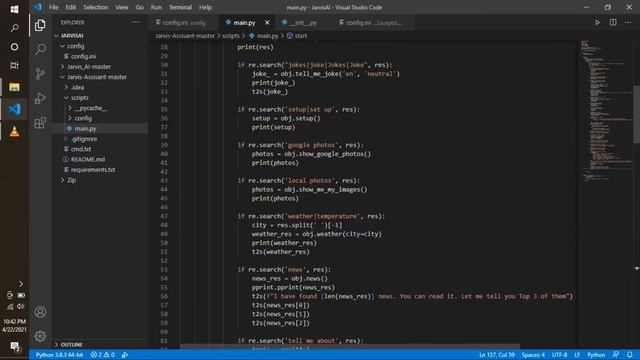Open notifications bell in status bar

[630, 355]
